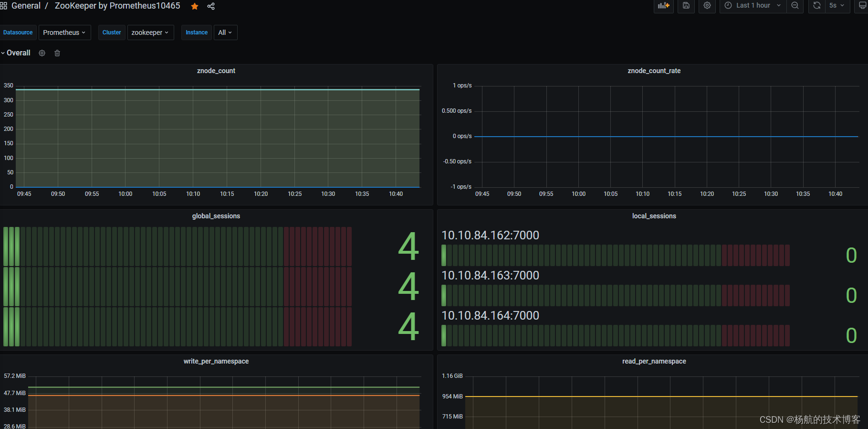Click the 10.10.84.163:7000 local_sessions bar gauge

pos(616,295)
